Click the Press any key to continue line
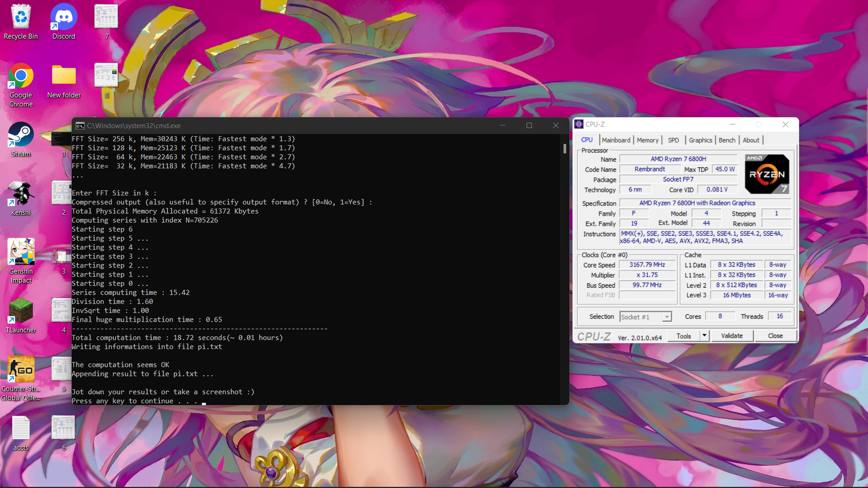The height and width of the screenshot is (488, 868). (x=135, y=401)
